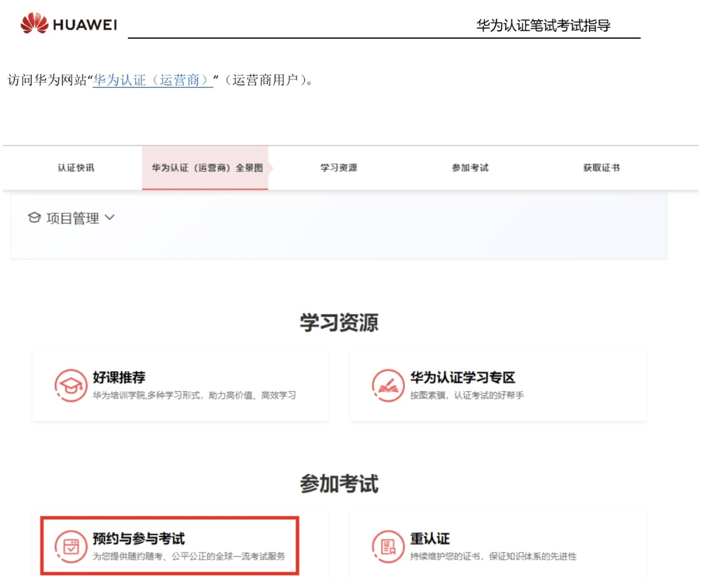This screenshot has height=578, width=728.
Task: Click the 重认证 certificate icon
Action: [388, 546]
